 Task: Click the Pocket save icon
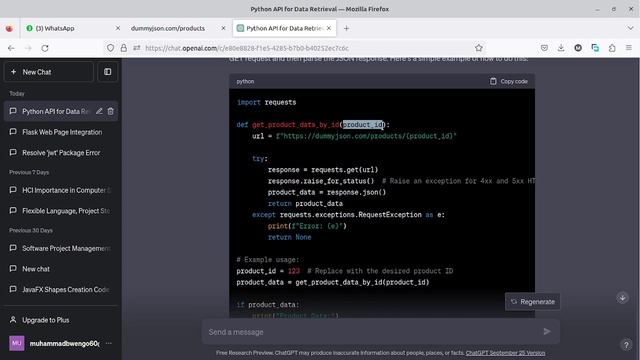tap(544, 48)
